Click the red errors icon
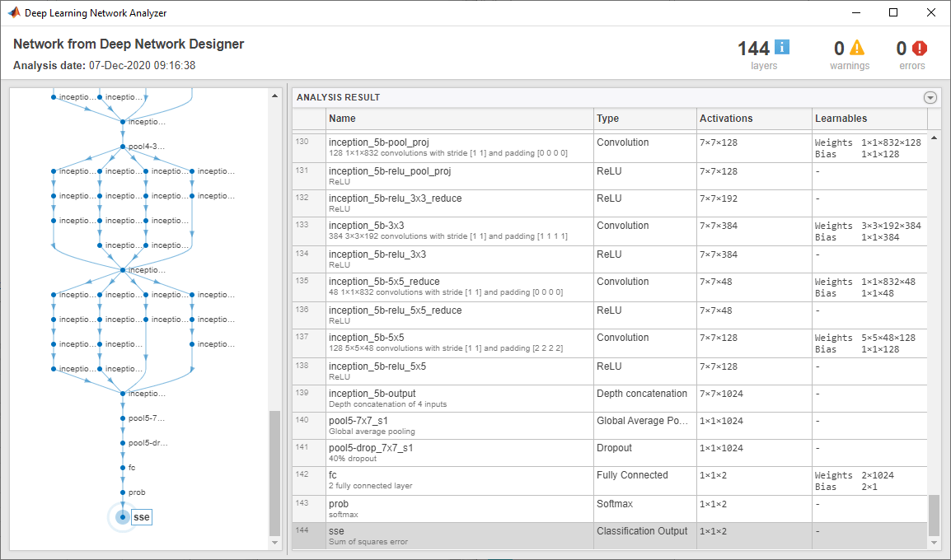Image resolution: width=951 pixels, height=560 pixels. [x=919, y=48]
